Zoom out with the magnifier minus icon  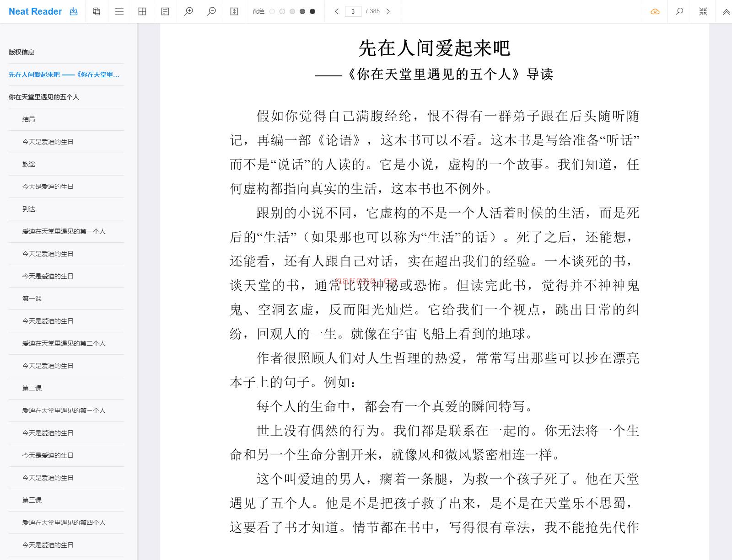(211, 11)
